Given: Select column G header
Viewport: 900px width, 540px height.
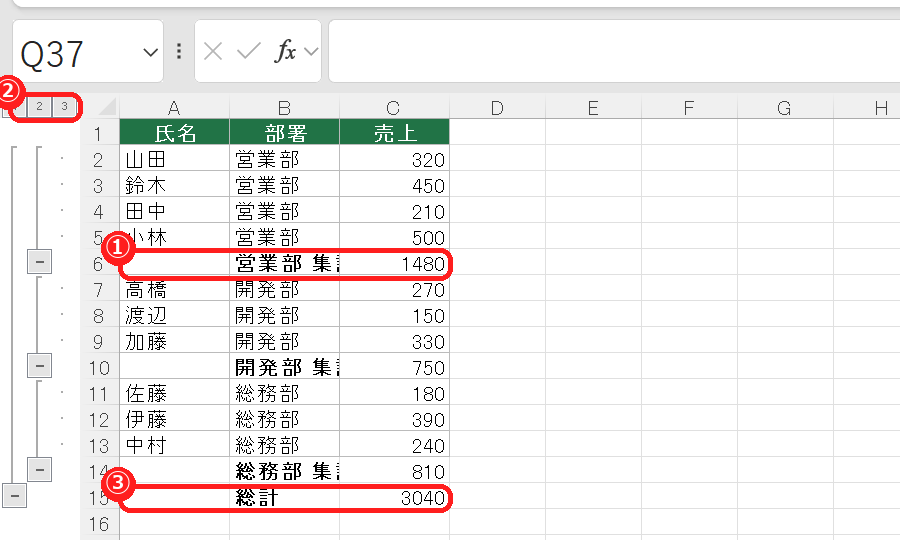Looking at the screenshot, I should tap(785, 107).
